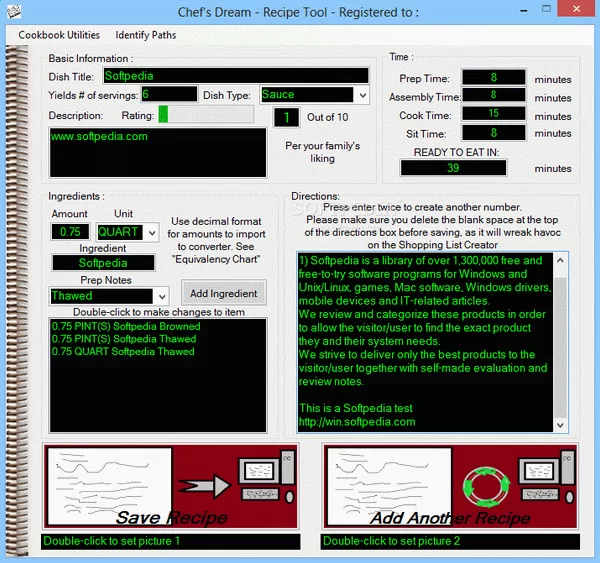Click the Cook Time field
600x563 pixels.
coord(493,115)
